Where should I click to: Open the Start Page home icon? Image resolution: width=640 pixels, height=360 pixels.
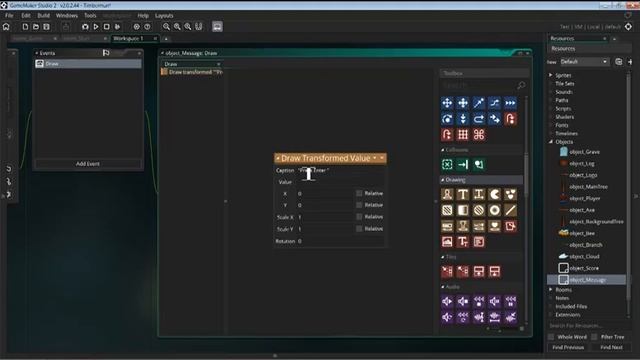pyautogui.click(x=6, y=27)
